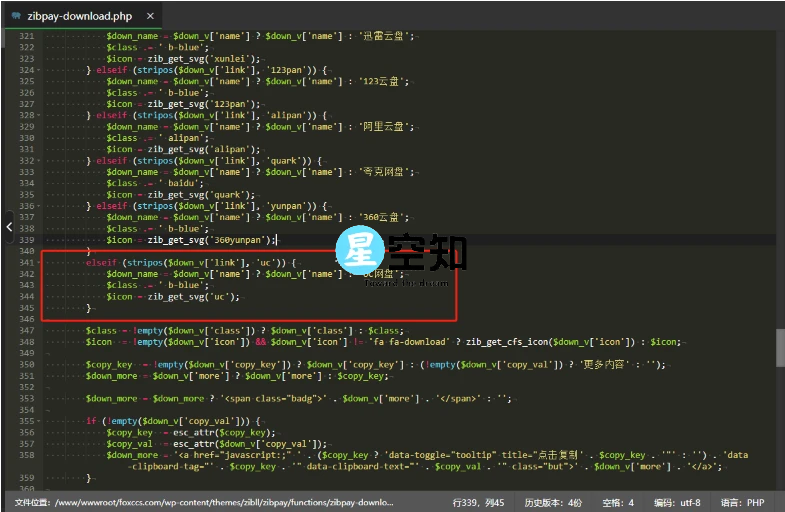
Task: Place cursor on $copy_key at line 350
Action: (x=110, y=364)
